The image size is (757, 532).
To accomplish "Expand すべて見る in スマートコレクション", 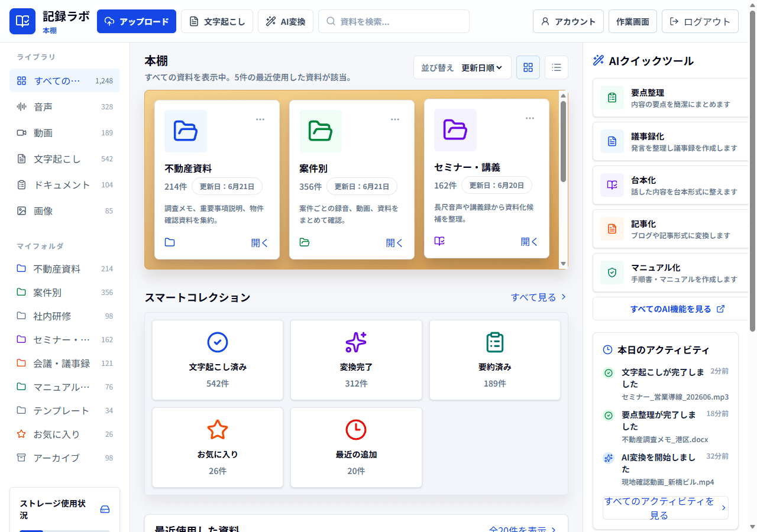I will click(x=539, y=297).
